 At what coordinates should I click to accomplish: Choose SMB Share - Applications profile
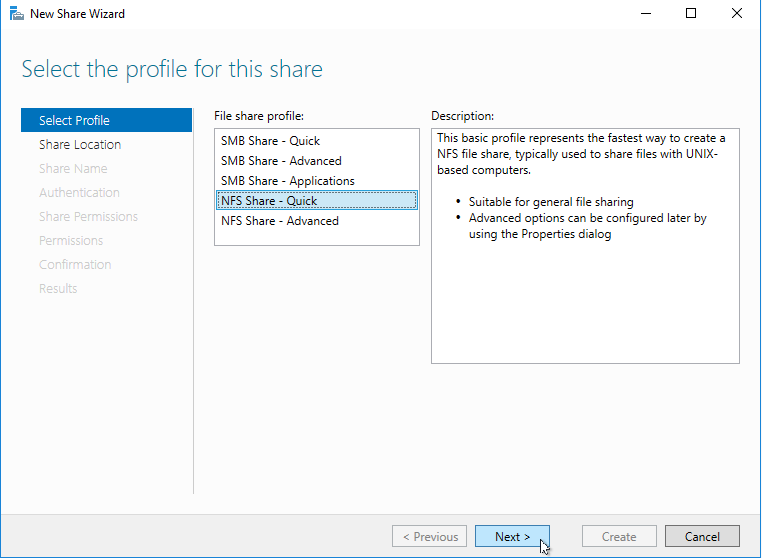pos(316,180)
